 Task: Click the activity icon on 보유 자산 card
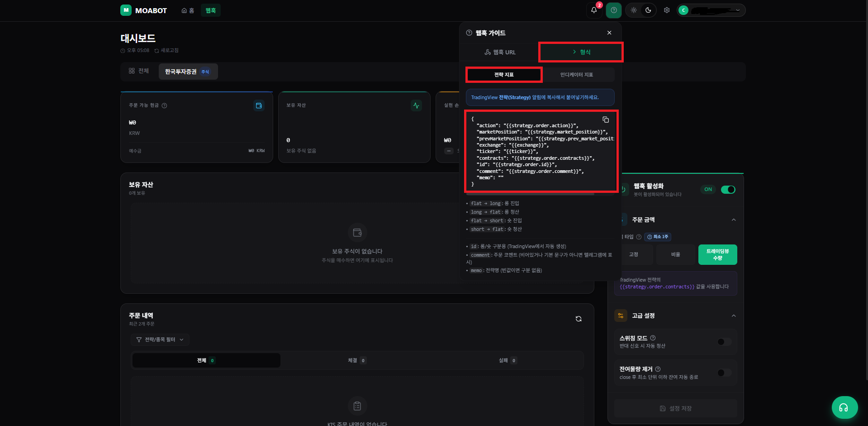coord(416,105)
